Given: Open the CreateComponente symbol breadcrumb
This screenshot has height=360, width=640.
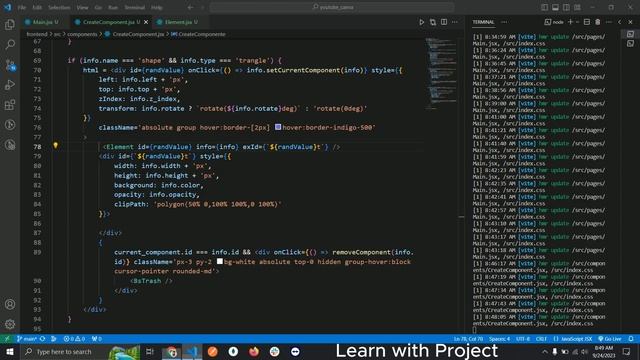Looking at the screenshot, I should click(198, 34).
